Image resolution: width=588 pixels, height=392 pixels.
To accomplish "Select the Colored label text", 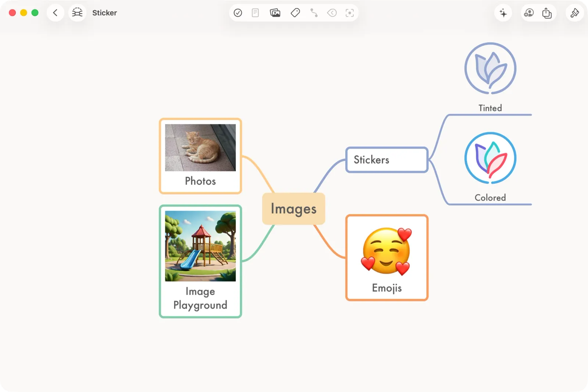I will point(490,198).
